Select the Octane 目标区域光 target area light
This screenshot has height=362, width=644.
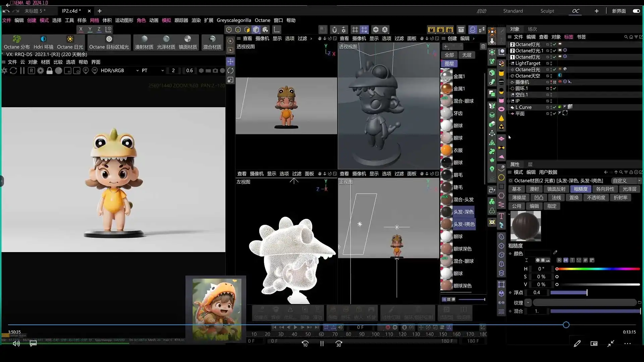point(109,39)
